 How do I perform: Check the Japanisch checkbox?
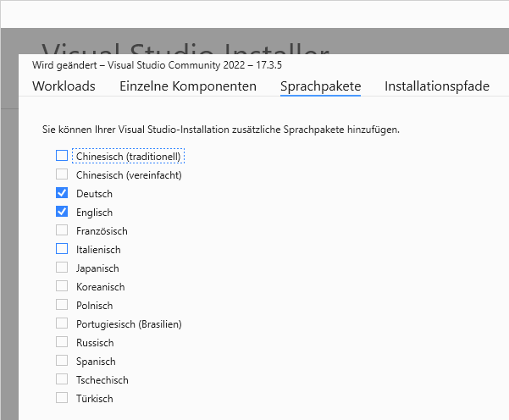click(62, 268)
